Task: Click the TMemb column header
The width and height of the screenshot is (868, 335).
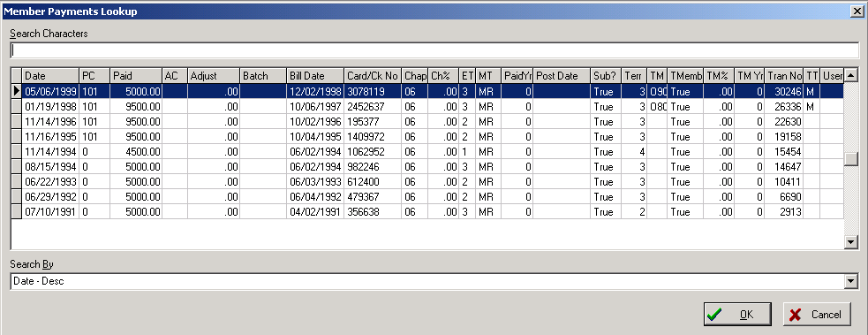Action: coord(685,76)
